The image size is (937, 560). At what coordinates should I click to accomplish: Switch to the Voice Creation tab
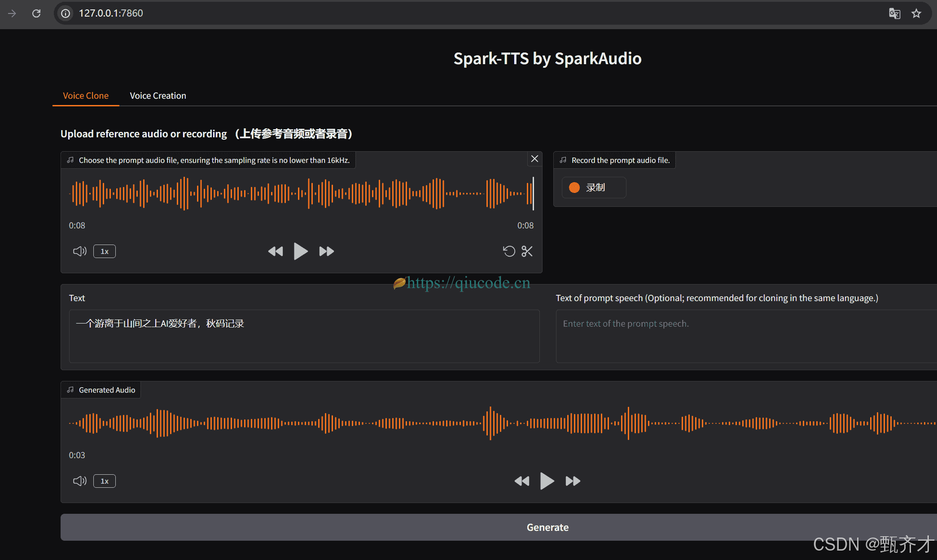(158, 96)
